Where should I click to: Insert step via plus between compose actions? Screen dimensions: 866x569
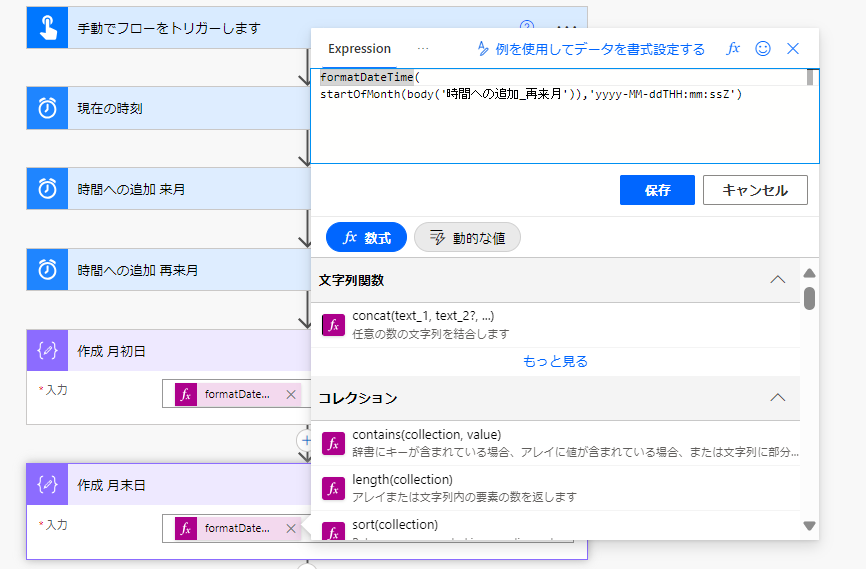point(305,440)
